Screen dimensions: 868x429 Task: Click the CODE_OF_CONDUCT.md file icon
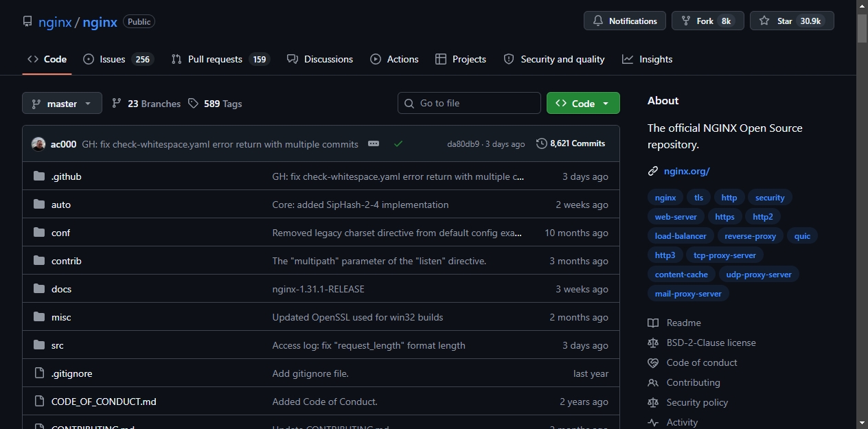click(39, 402)
